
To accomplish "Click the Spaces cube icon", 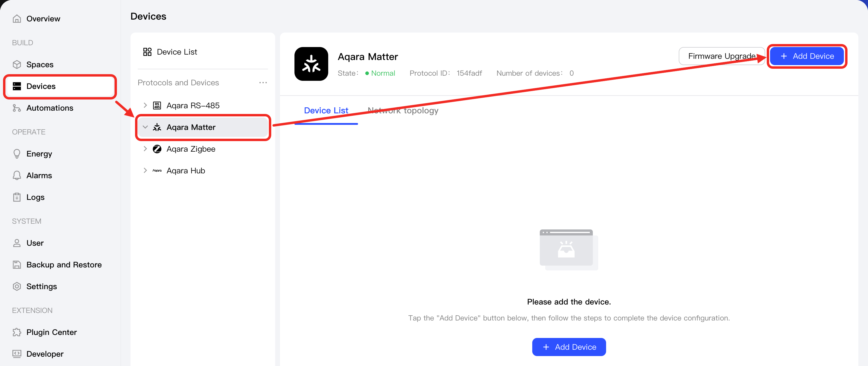I will coord(17,65).
